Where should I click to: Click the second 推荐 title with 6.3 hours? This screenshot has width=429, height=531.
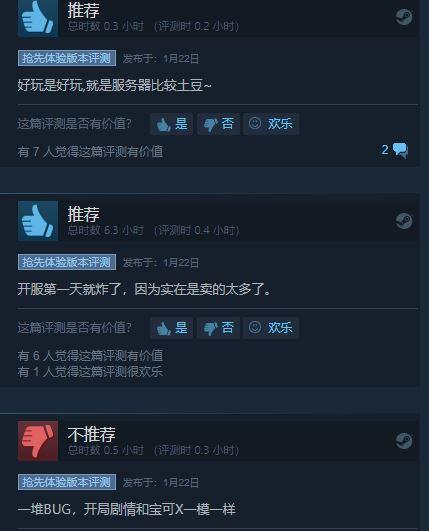[x=83, y=214]
